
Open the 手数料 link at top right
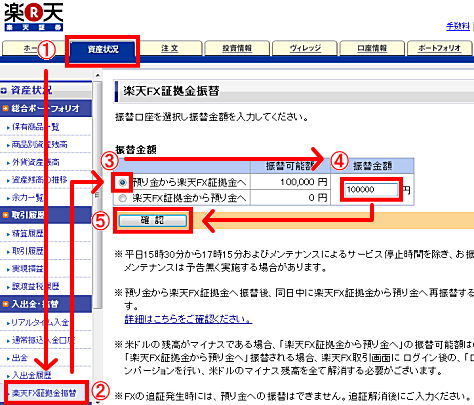[x=458, y=26]
